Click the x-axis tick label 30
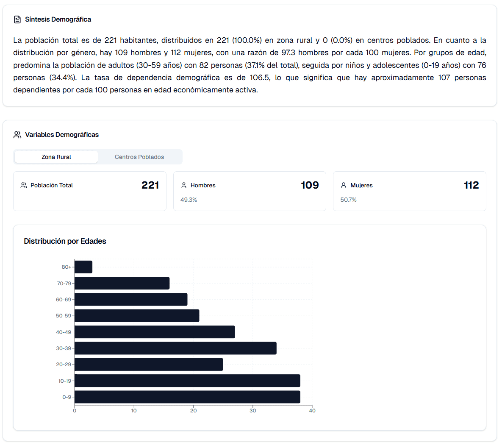502x448 pixels. [x=252, y=411]
